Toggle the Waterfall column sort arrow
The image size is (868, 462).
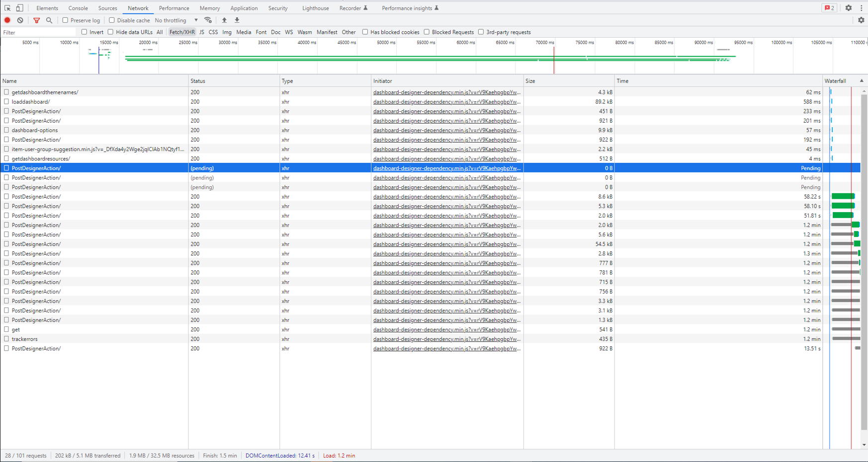(862, 80)
